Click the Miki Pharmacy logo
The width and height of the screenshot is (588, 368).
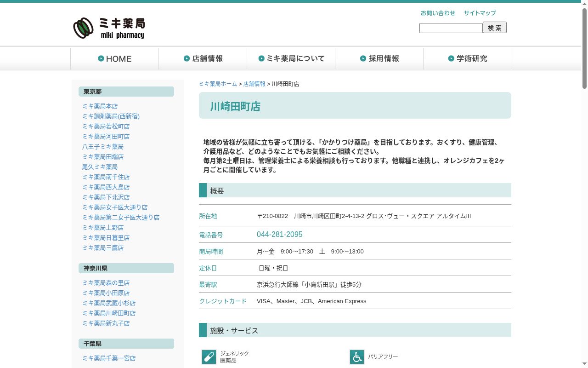pyautogui.click(x=109, y=29)
